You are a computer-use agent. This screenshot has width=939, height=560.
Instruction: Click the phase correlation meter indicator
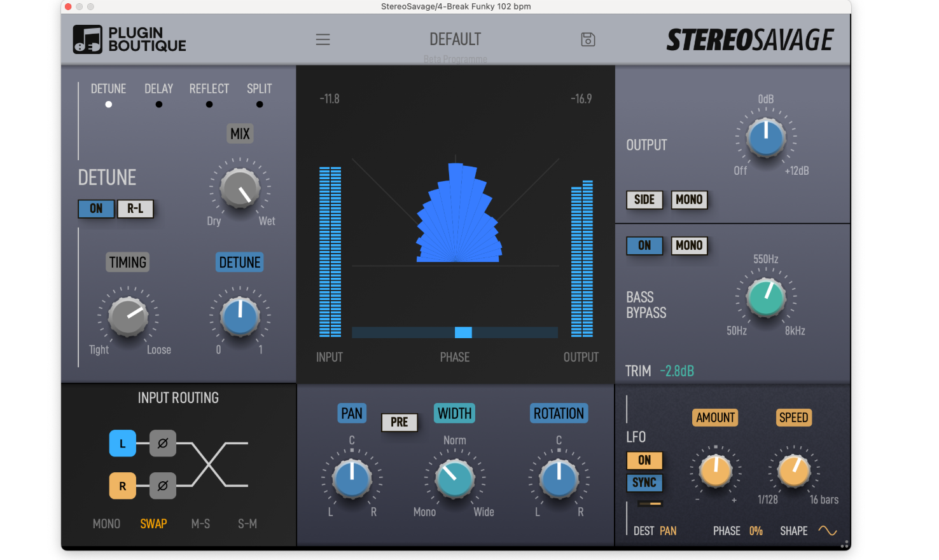pyautogui.click(x=463, y=332)
